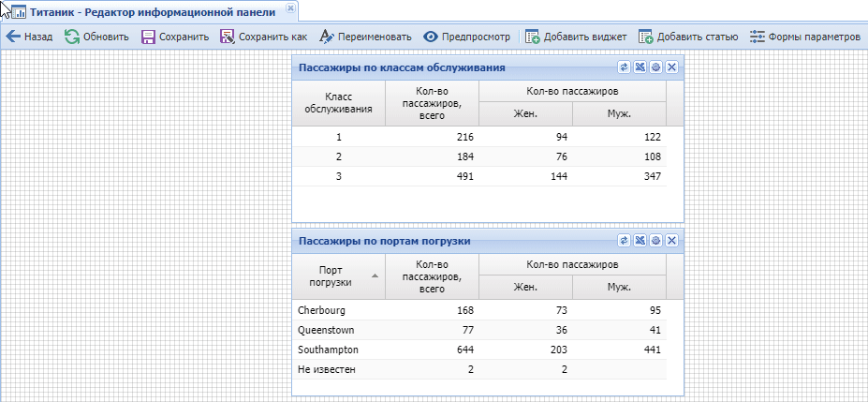Click the value 216 in class table
The width and height of the screenshot is (868, 402).
tap(465, 137)
